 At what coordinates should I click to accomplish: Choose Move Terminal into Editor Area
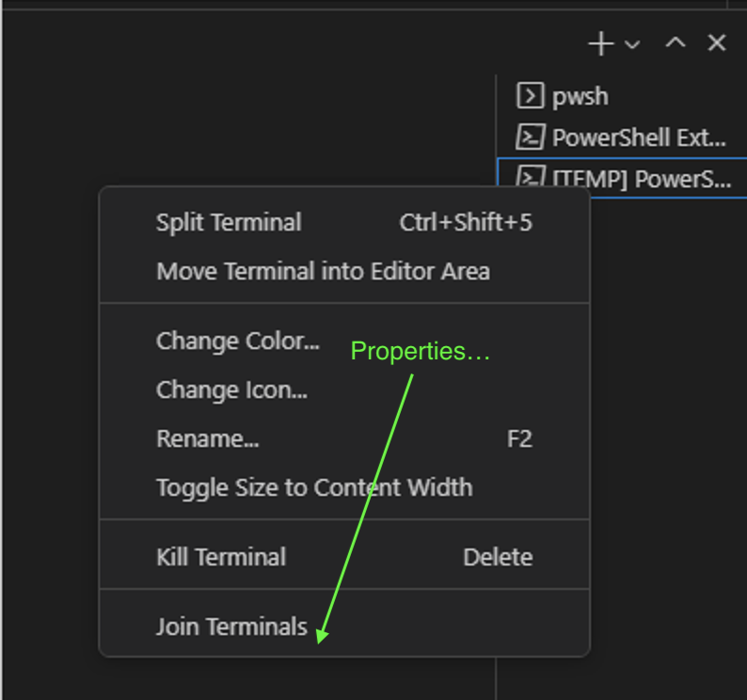[x=344, y=271]
